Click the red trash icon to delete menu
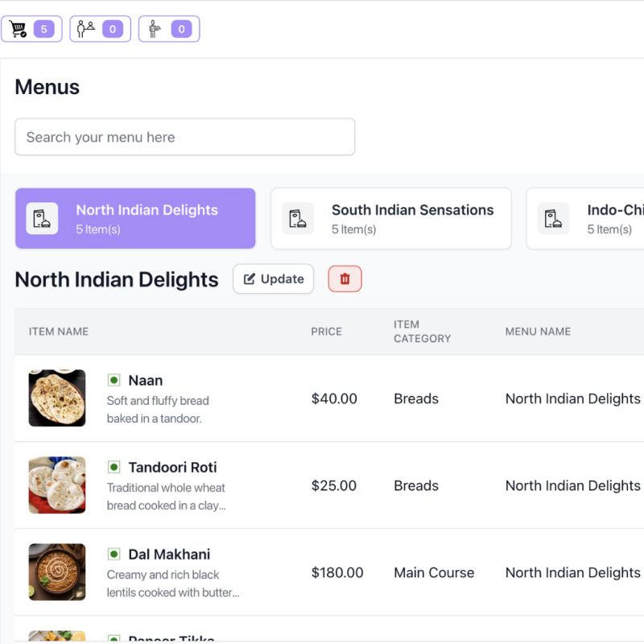The width and height of the screenshot is (644, 644). [x=345, y=279]
